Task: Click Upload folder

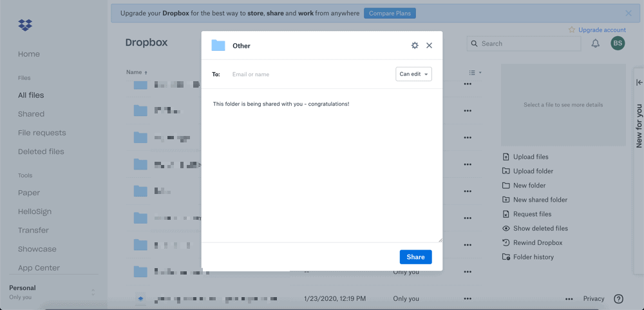Action: (x=533, y=171)
